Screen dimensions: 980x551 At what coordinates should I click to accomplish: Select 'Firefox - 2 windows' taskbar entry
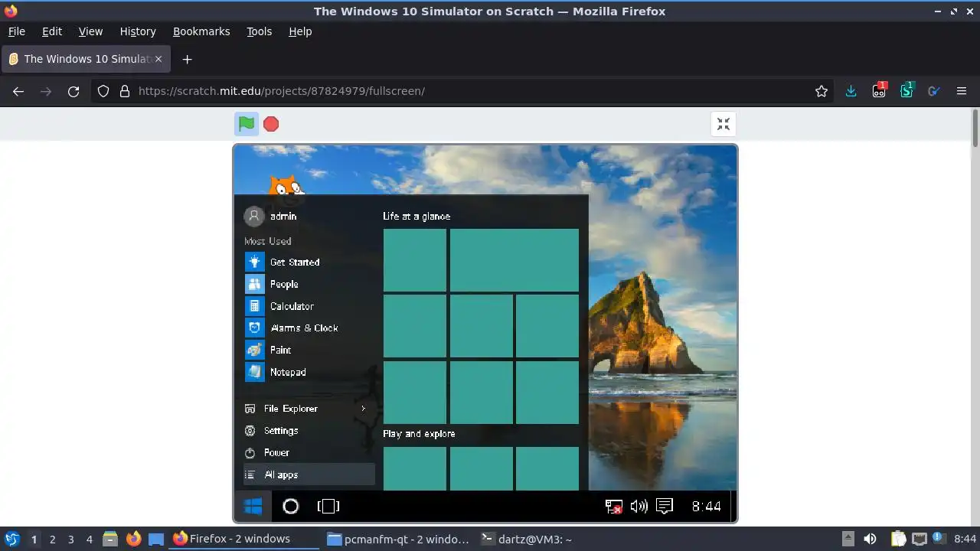[245, 539]
